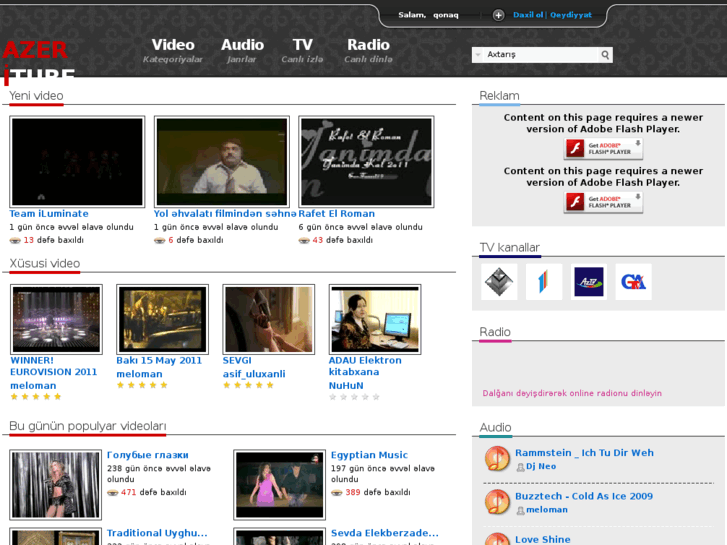Click fifth star under EUROVISION 2011 meloman

pos(57,397)
